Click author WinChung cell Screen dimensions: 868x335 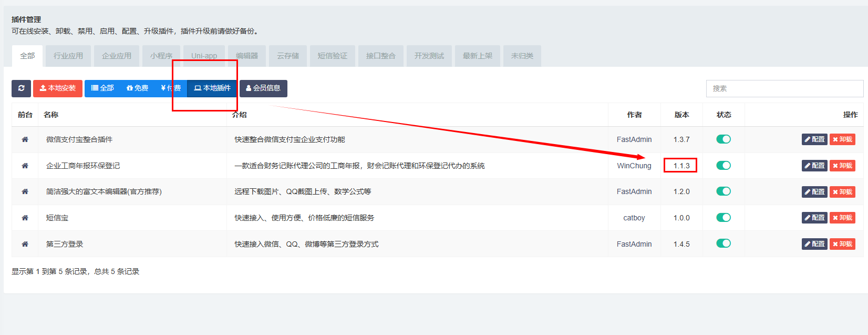coord(634,166)
